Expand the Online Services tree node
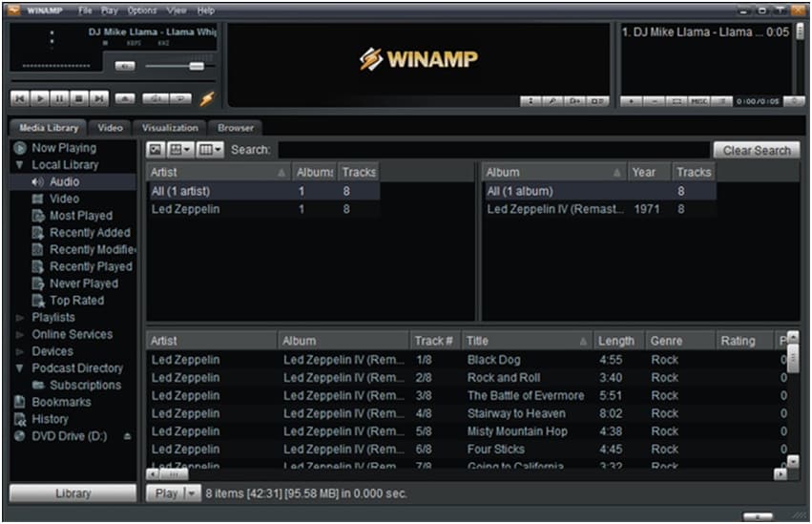Screen dimensions: 812x524 coord(20,335)
